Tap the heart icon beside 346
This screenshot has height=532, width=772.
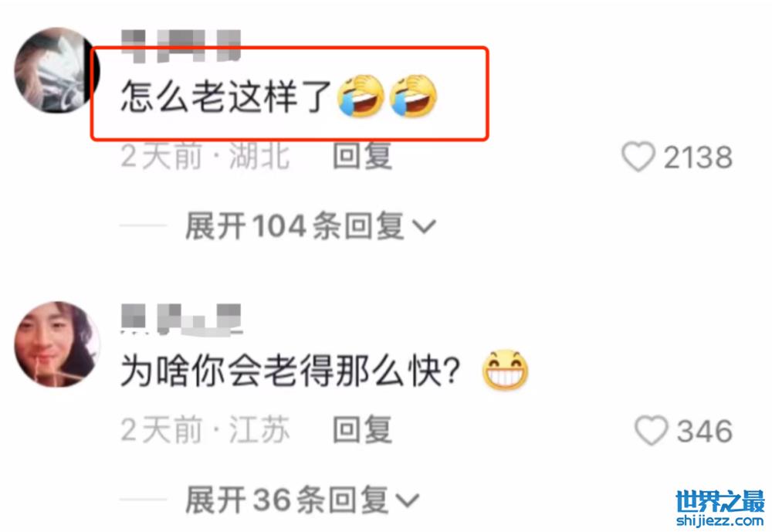[x=652, y=430]
